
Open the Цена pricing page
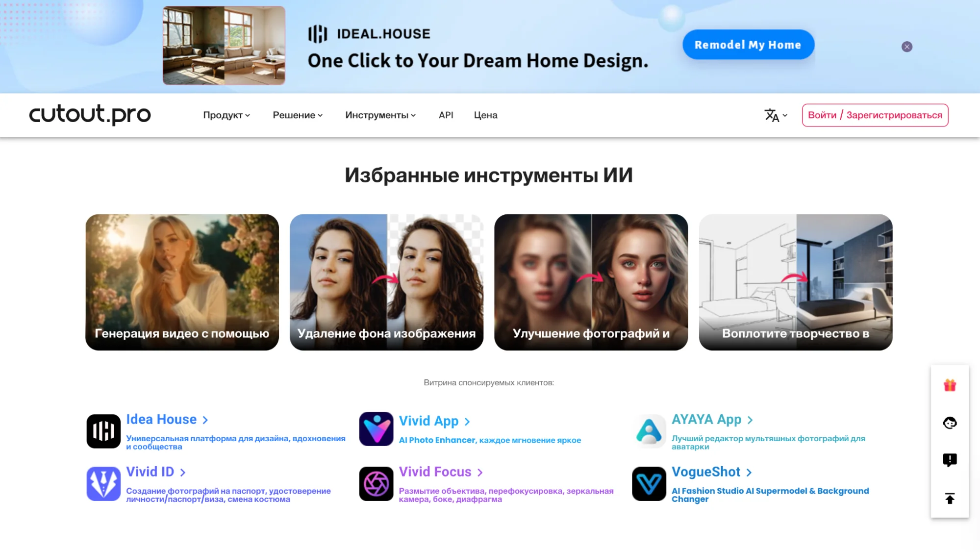[485, 115]
